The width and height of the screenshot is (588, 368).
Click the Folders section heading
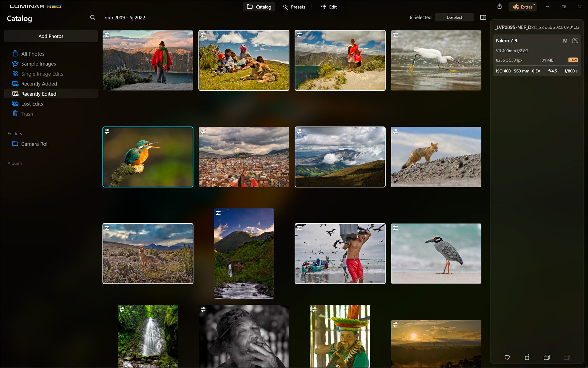[x=15, y=134]
